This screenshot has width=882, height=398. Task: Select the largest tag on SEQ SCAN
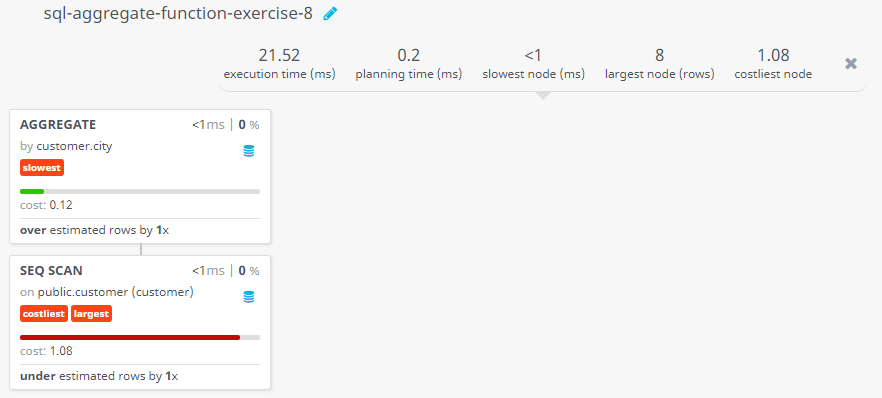[91, 314]
